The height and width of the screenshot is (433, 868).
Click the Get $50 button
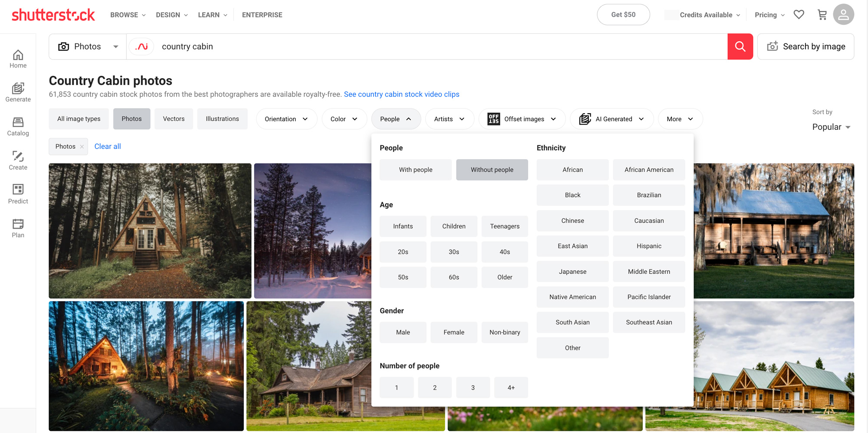pos(623,15)
